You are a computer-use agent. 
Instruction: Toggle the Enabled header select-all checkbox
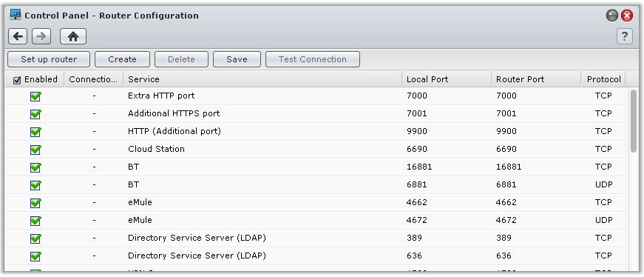[17, 80]
